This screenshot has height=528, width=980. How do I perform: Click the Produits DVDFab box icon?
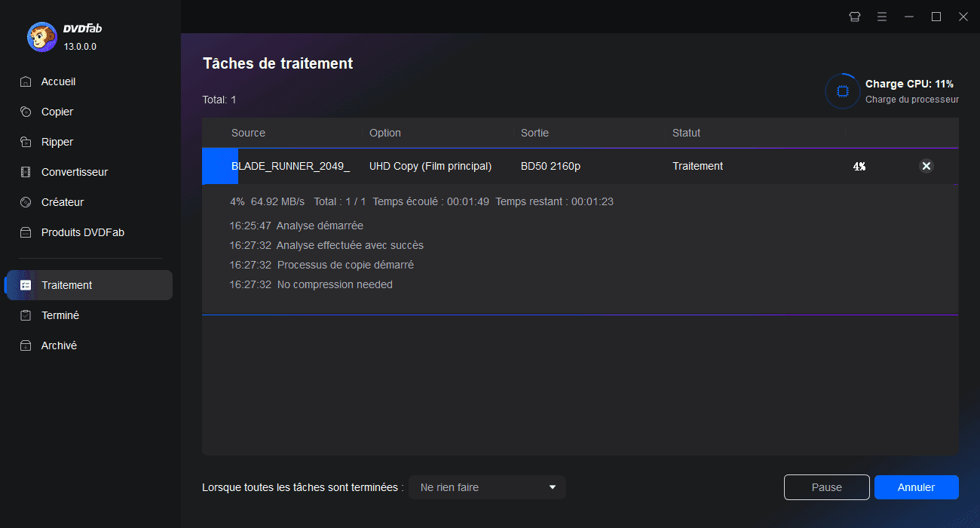pyautogui.click(x=26, y=232)
